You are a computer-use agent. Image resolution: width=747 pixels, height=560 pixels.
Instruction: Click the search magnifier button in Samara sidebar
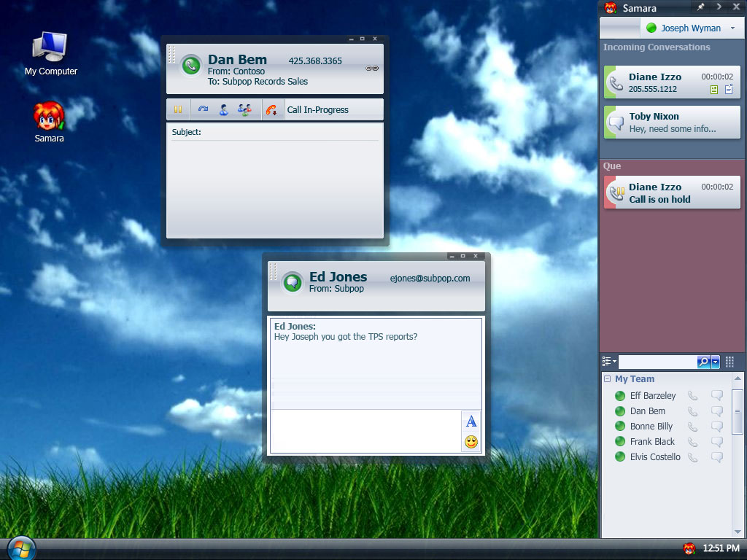coord(704,362)
